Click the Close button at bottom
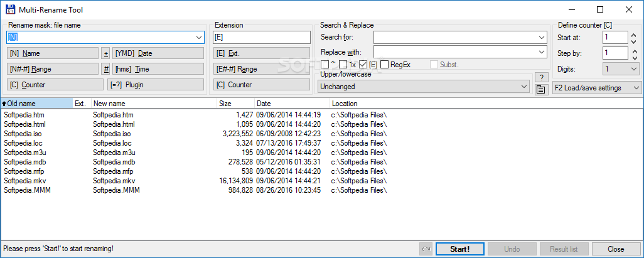The height and width of the screenshot is (258, 644). coord(616,249)
